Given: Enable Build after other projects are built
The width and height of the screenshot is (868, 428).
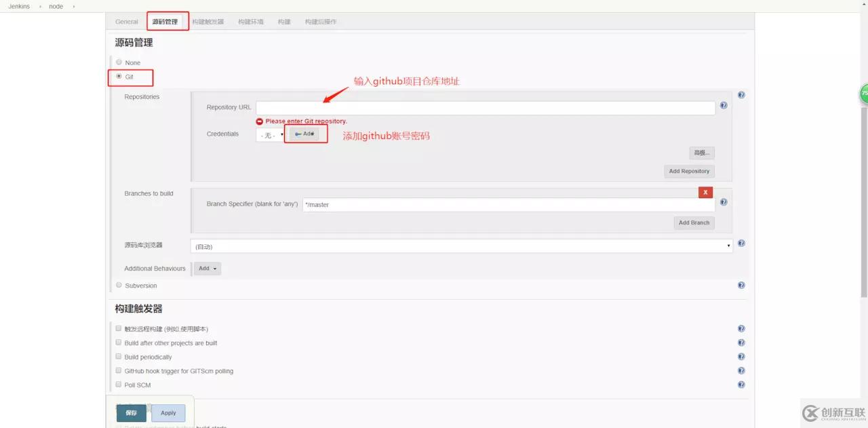Looking at the screenshot, I should click(x=119, y=343).
